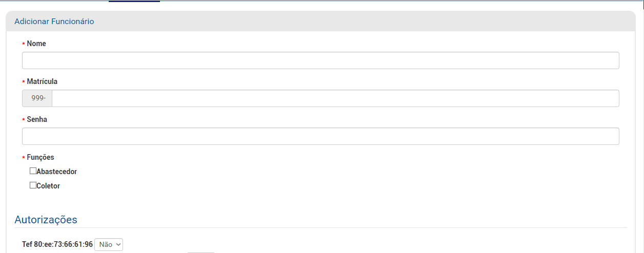Click the Funções group label

41,157
